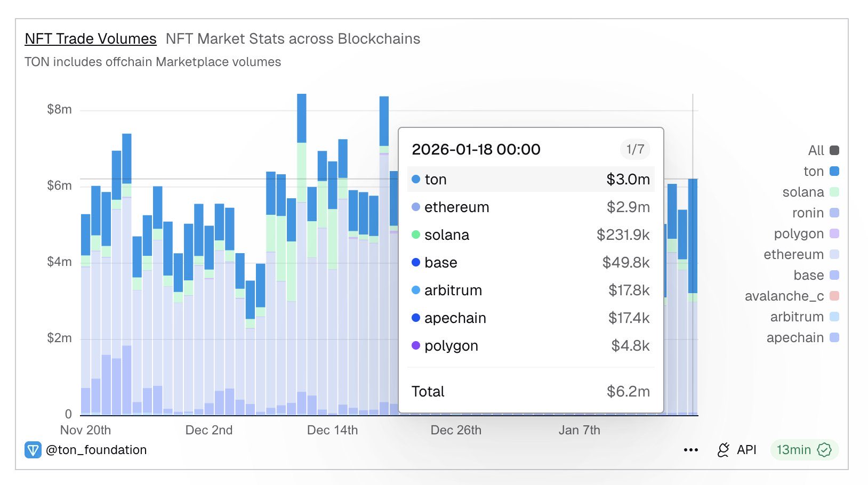Hide the solana series via legend
Screen dimensions: 868x485
click(x=834, y=192)
